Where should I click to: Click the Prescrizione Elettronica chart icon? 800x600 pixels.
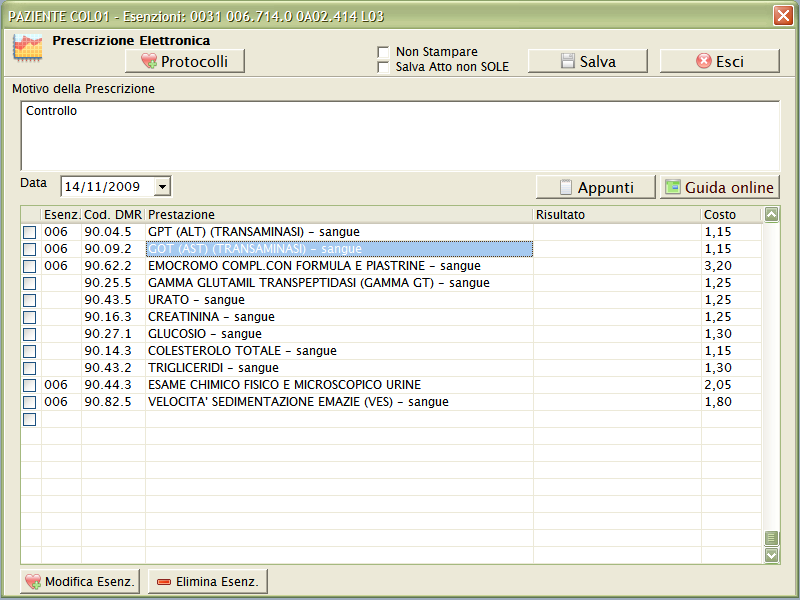(x=27, y=49)
